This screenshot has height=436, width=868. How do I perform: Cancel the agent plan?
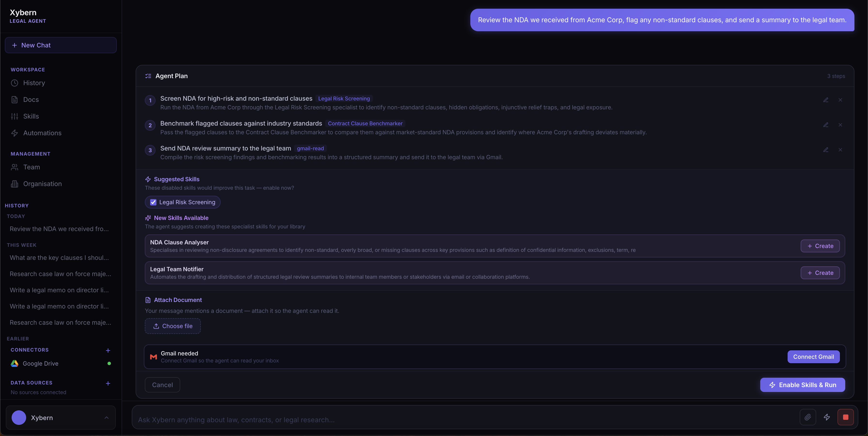[163, 385]
